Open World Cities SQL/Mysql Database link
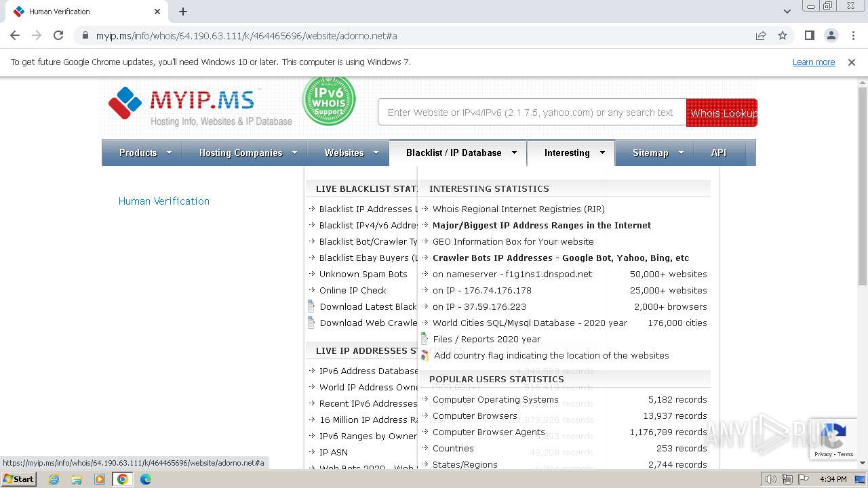The width and height of the screenshot is (868, 488). 530,323
